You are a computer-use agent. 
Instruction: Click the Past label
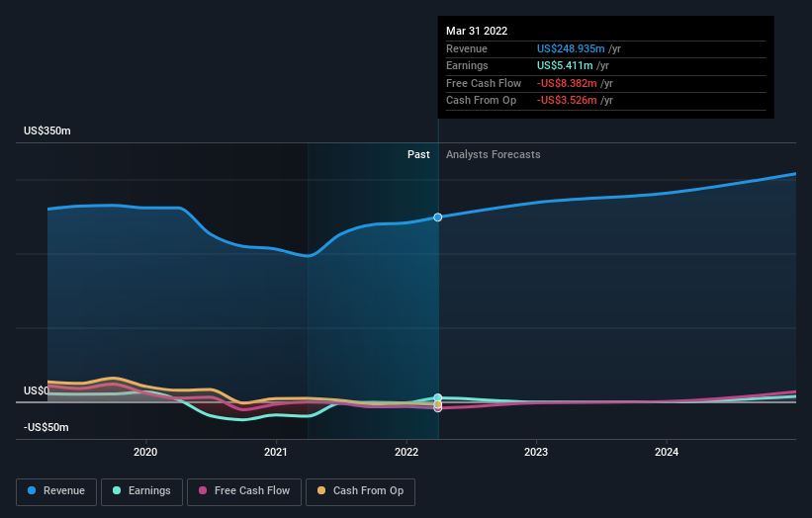(418, 155)
